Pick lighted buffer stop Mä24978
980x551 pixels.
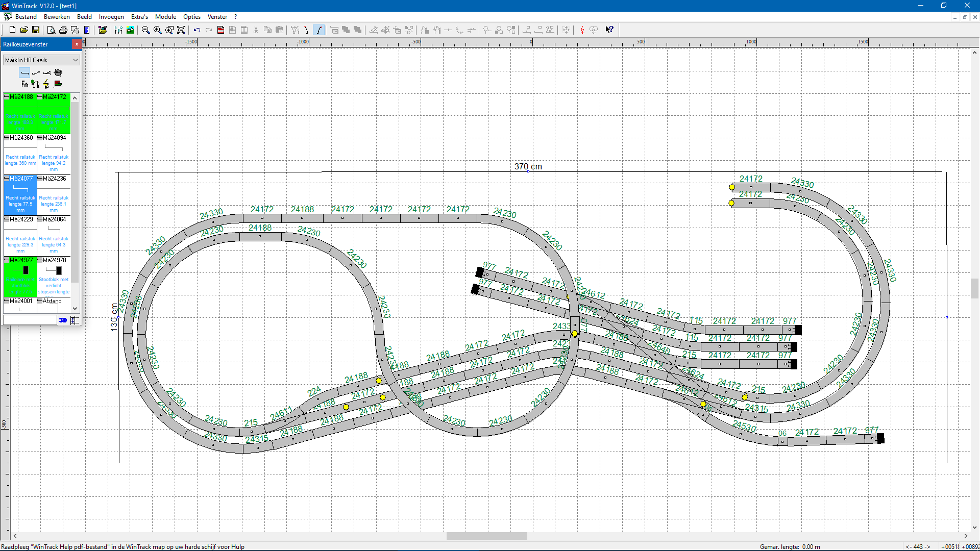click(54, 277)
